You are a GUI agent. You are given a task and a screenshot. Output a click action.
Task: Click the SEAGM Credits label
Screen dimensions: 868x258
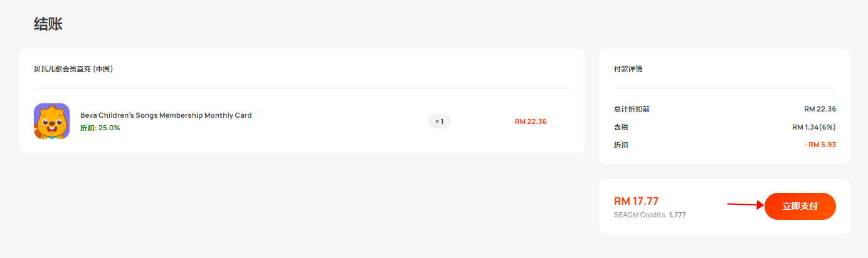640,215
